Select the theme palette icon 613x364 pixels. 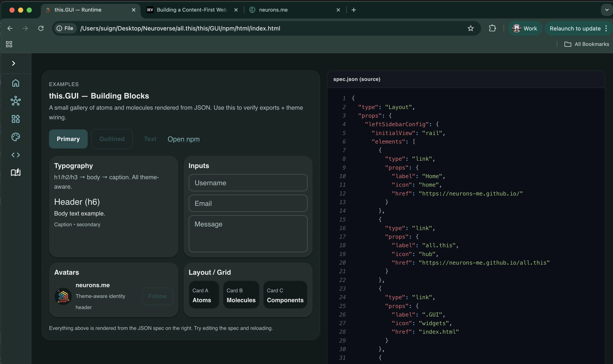(15, 137)
